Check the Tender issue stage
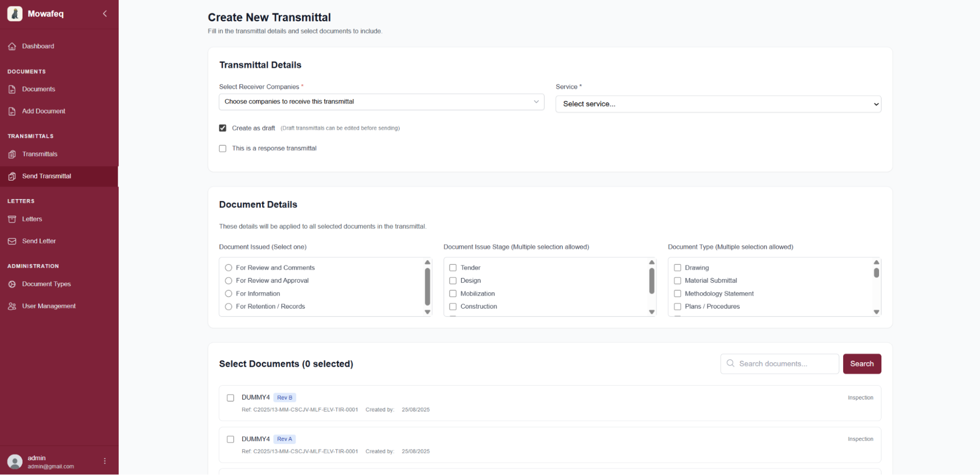 click(452, 267)
